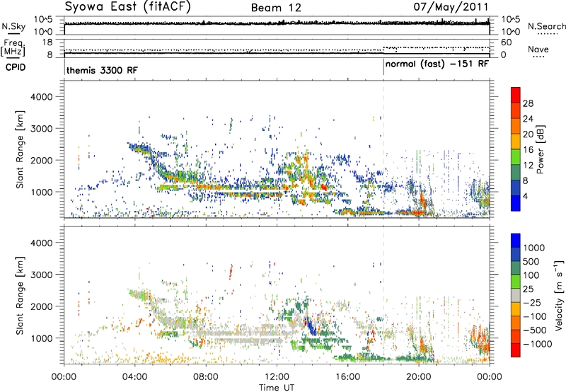Select the "Beam 12" heading
This screenshot has height=392, width=566.
(276, 8)
